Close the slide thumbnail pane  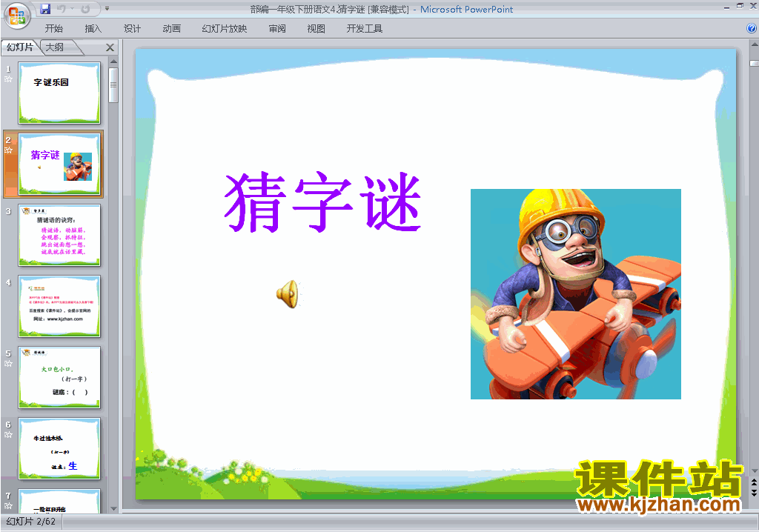110,47
